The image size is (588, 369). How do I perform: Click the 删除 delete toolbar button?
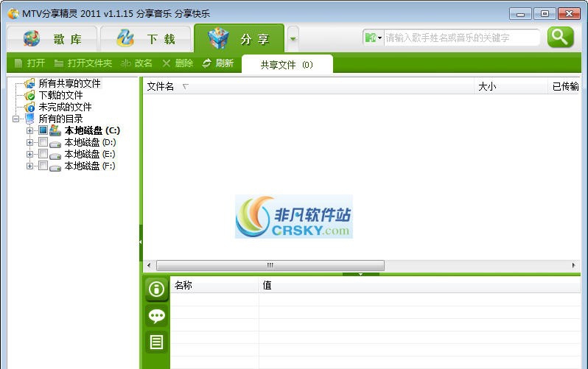coord(178,63)
